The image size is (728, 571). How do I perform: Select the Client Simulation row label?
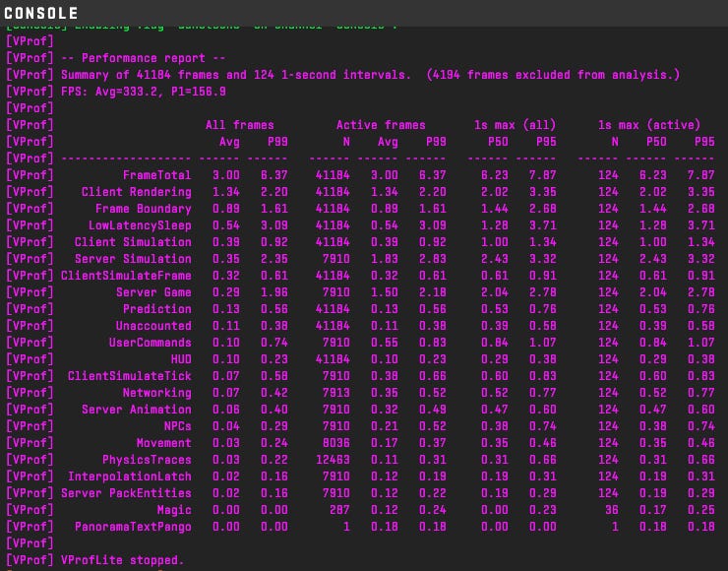[x=133, y=242]
